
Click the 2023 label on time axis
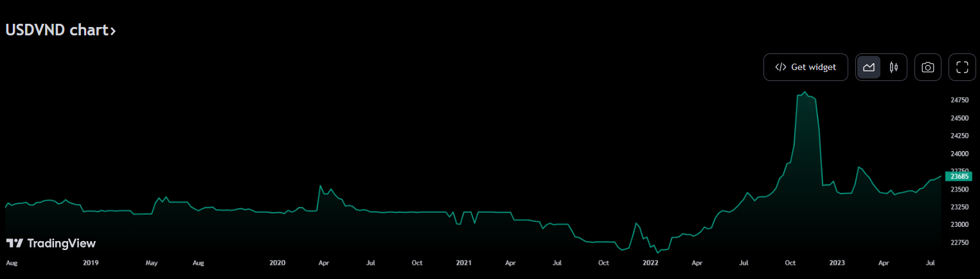tap(837, 263)
